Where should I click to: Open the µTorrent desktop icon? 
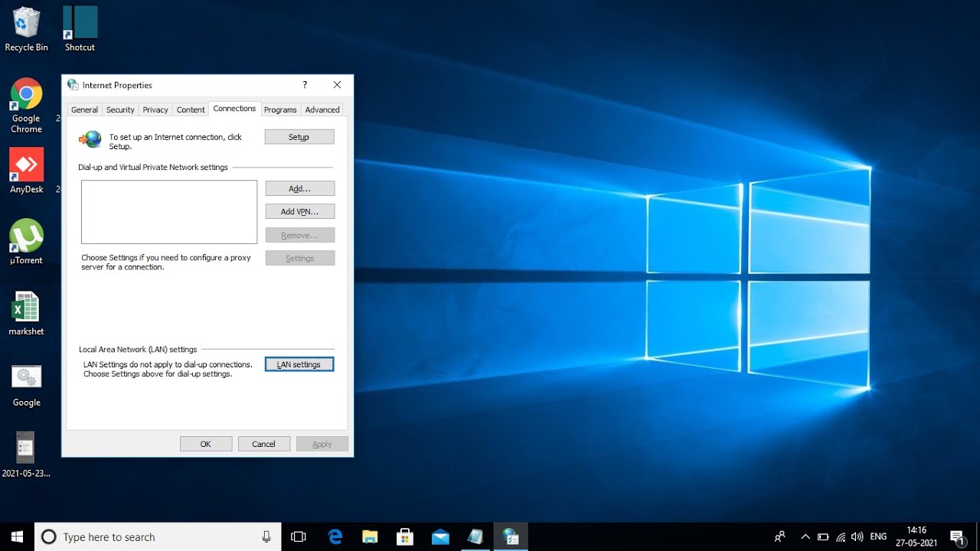pyautogui.click(x=26, y=242)
